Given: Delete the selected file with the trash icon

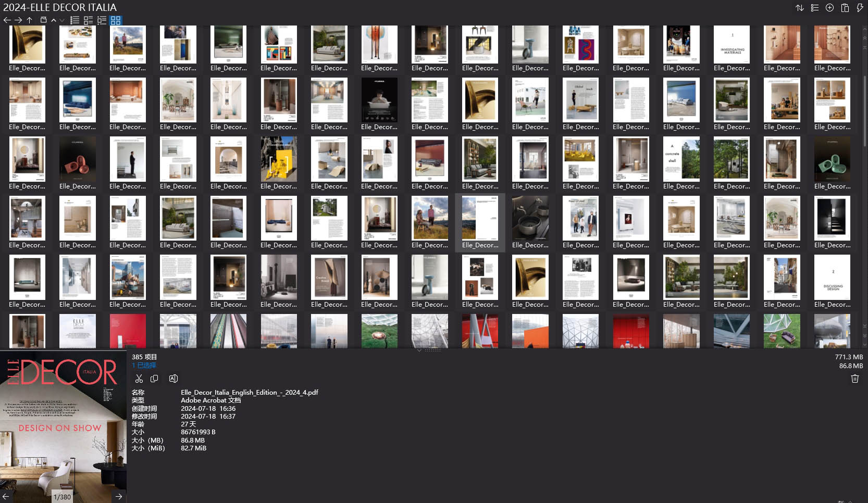Looking at the screenshot, I should 854,379.
